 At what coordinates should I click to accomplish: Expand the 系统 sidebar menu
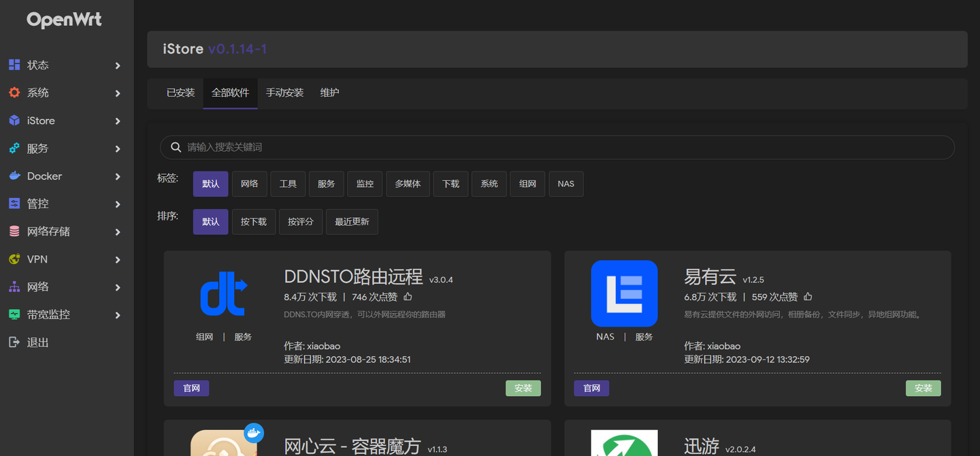point(39,93)
